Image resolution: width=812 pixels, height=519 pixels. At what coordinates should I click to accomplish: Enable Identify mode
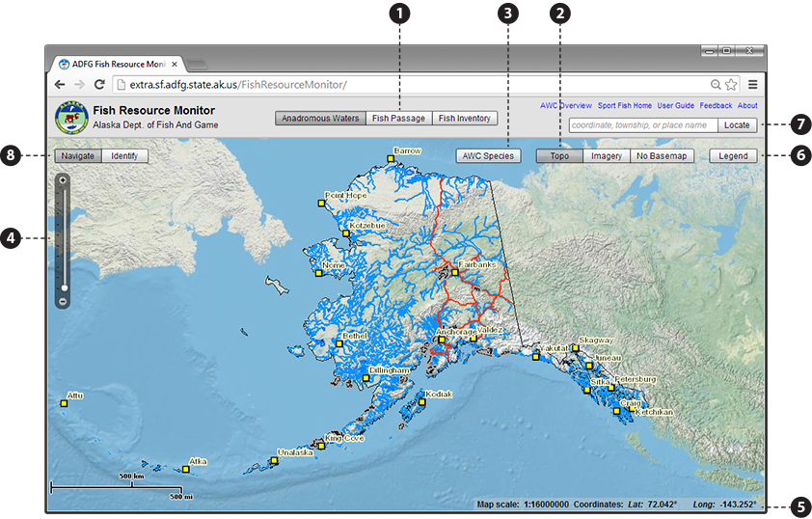[124, 155]
